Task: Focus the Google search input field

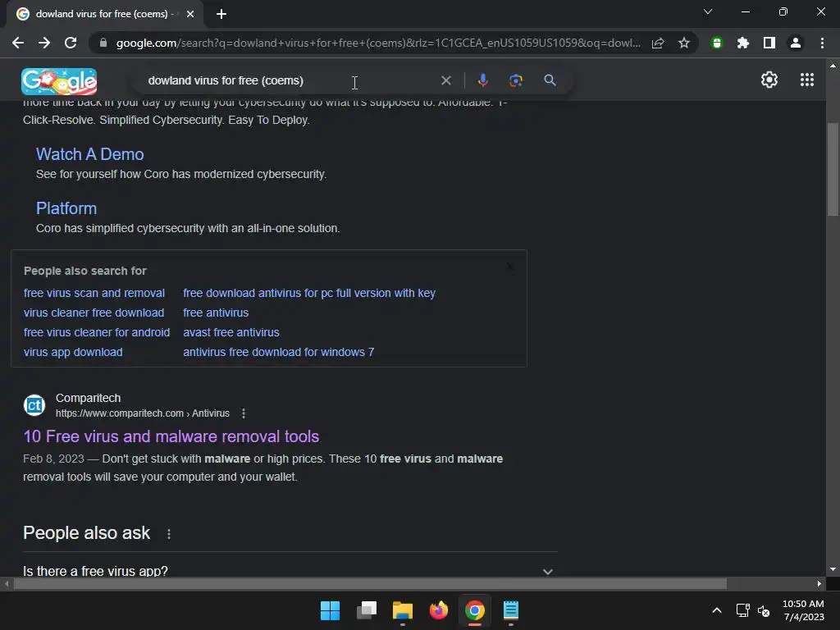Action: click(x=290, y=80)
